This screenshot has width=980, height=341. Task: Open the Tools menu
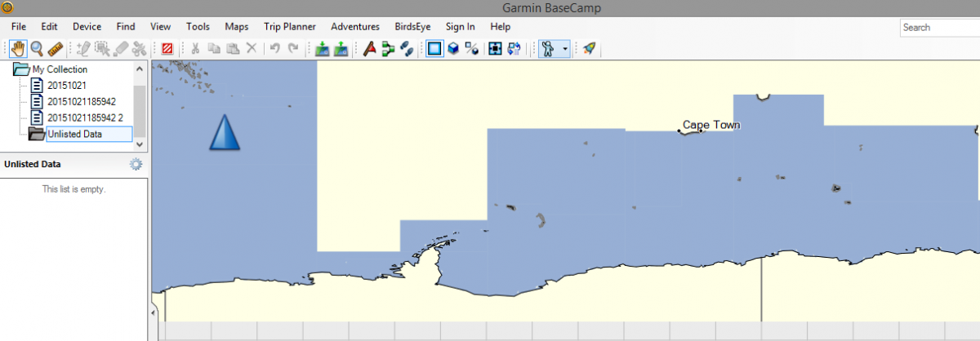tap(198, 27)
